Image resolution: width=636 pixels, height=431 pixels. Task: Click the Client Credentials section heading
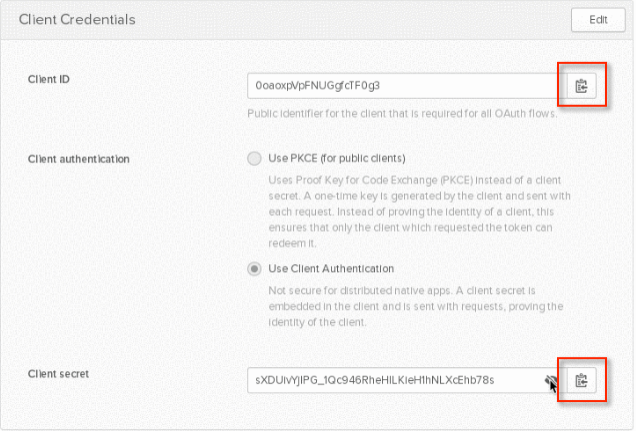click(x=77, y=19)
